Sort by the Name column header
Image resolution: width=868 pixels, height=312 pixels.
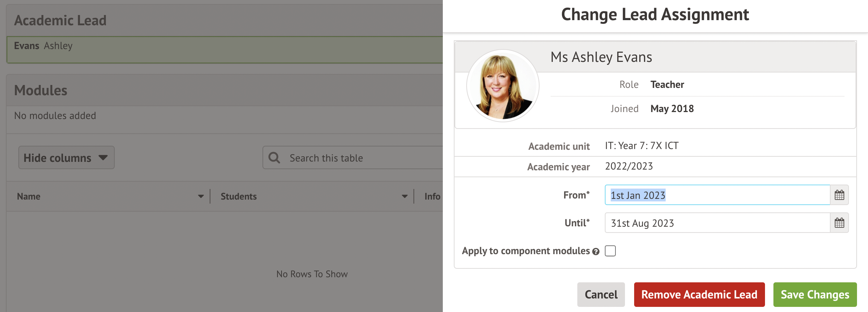pyautogui.click(x=29, y=197)
